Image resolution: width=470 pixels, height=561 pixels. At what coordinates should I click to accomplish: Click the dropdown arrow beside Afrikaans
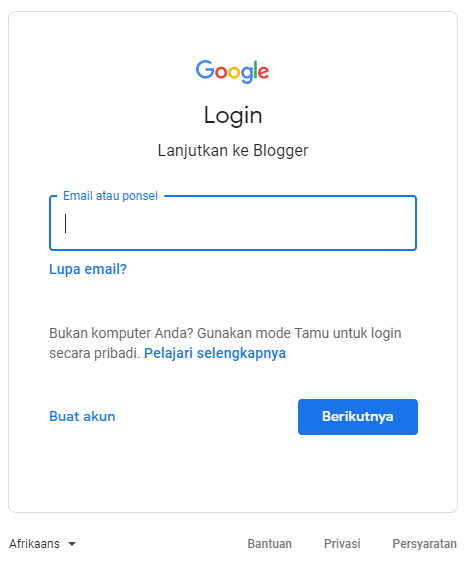pos(72,544)
